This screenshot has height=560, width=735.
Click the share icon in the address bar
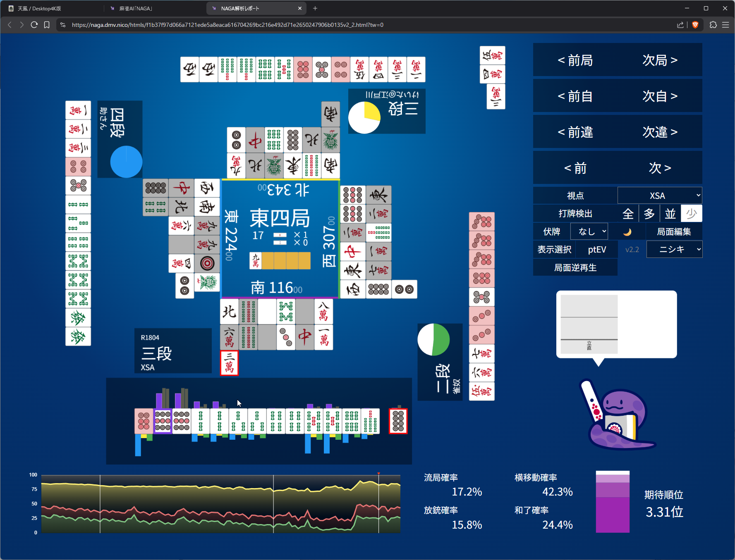[x=680, y=25]
